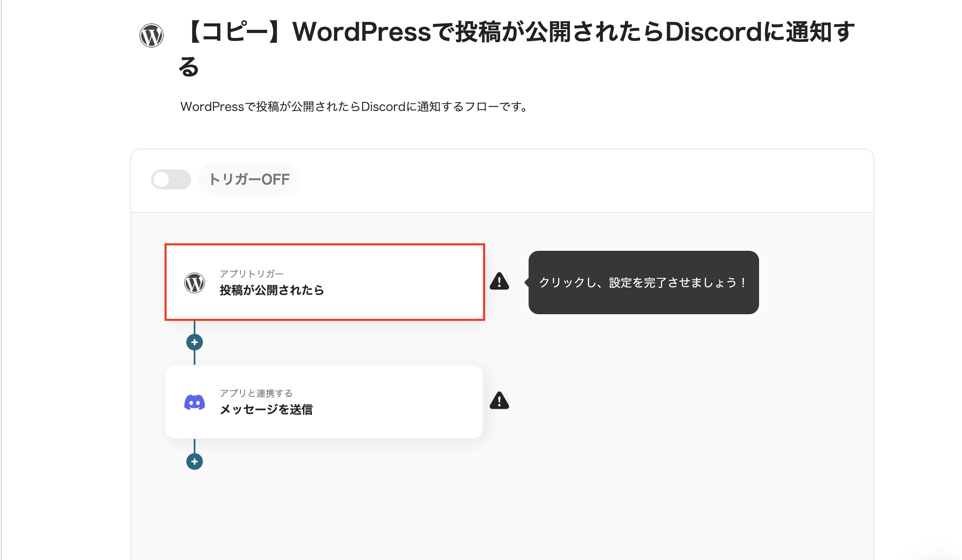Click the warning icon next to the trigger step
The image size is (962, 560).
click(499, 282)
